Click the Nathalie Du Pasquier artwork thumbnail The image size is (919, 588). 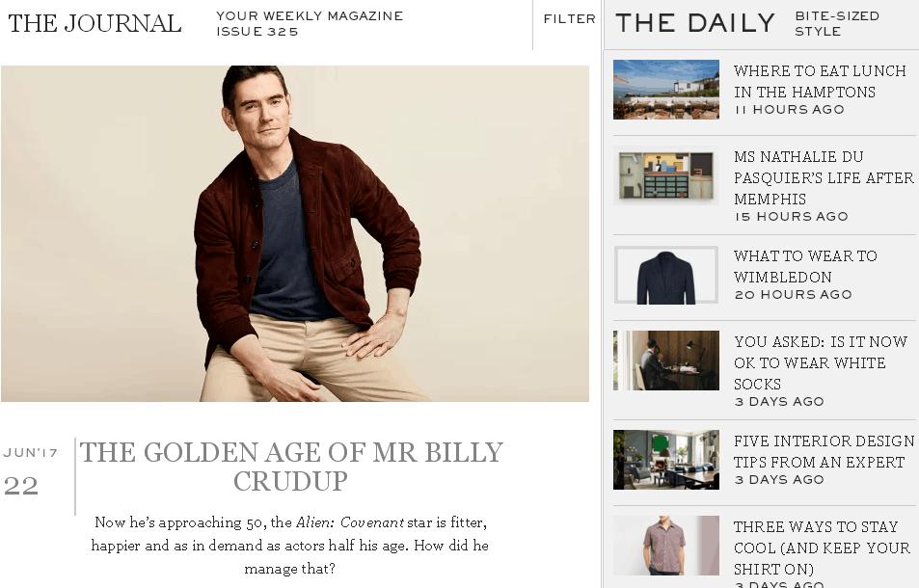coord(665,175)
